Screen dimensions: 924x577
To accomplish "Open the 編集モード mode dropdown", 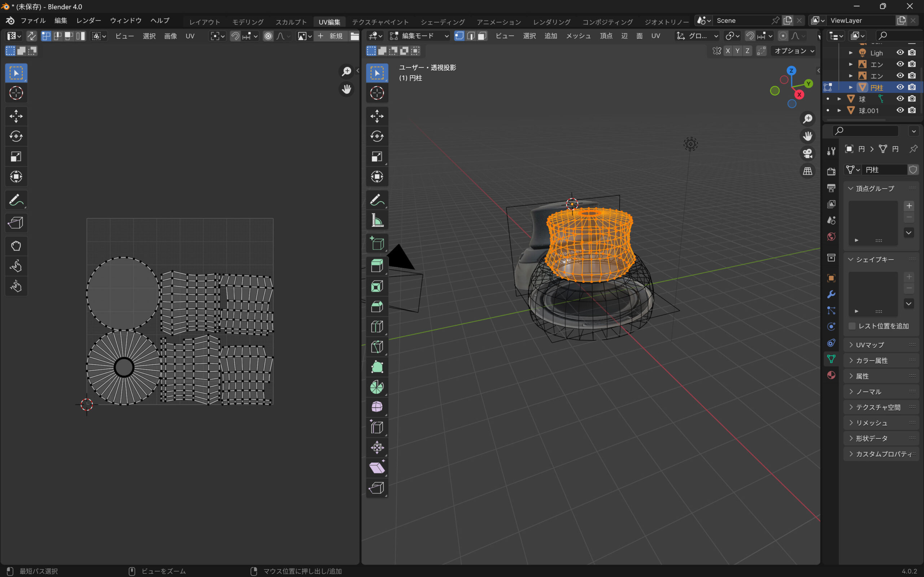I will 419,36.
